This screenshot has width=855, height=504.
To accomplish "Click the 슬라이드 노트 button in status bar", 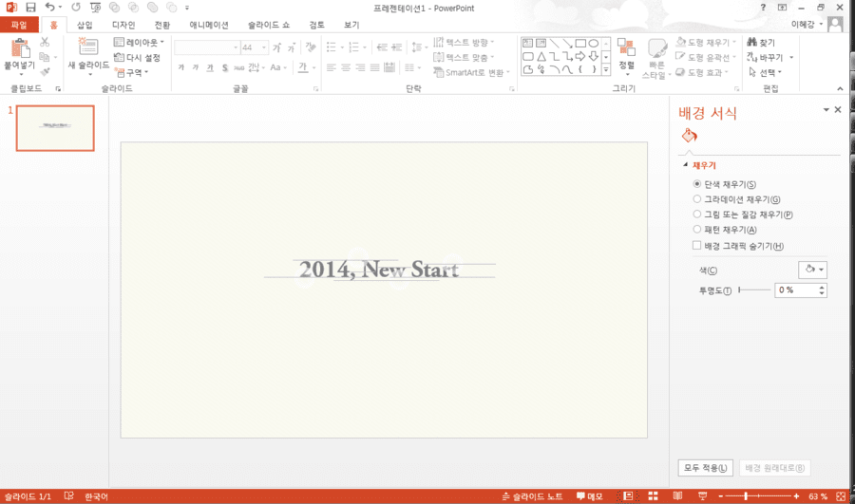I will [532, 495].
